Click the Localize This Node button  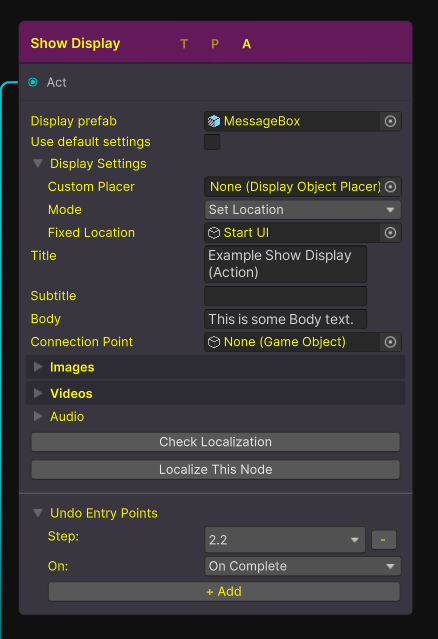pos(216,470)
